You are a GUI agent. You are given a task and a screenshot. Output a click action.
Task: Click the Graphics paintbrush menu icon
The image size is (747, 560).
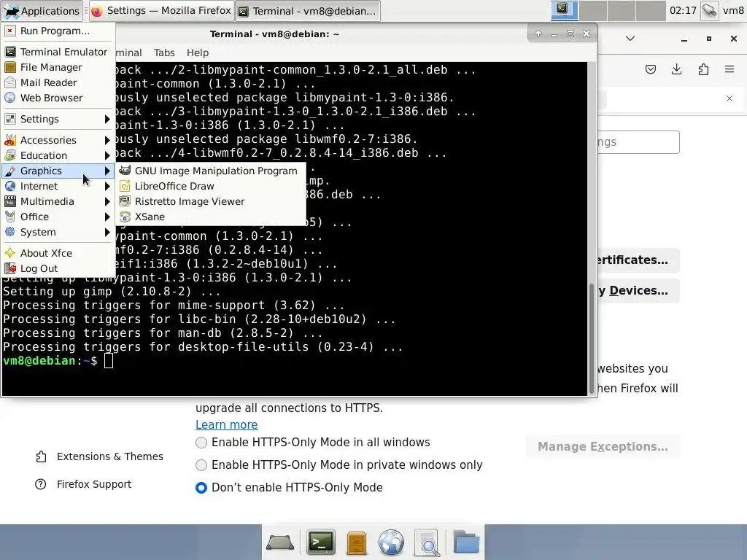(10, 171)
